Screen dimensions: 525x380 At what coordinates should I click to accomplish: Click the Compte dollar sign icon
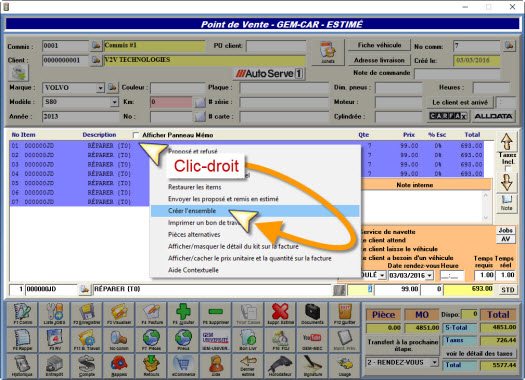86,366
